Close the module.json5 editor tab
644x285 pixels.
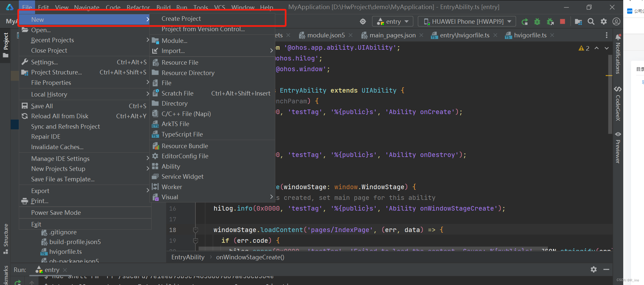[351, 35]
